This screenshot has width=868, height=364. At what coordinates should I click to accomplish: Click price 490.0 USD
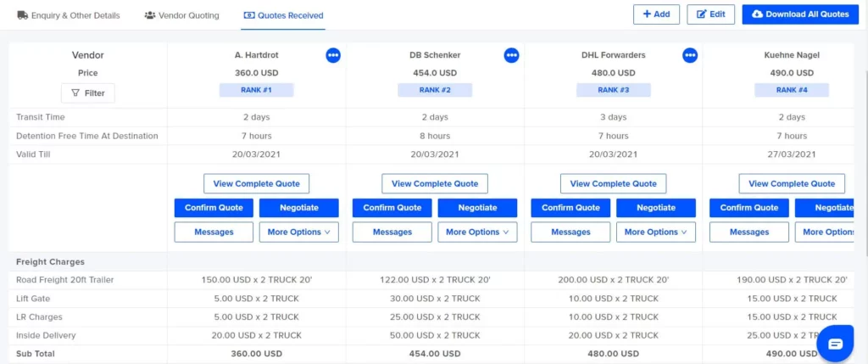tap(792, 73)
